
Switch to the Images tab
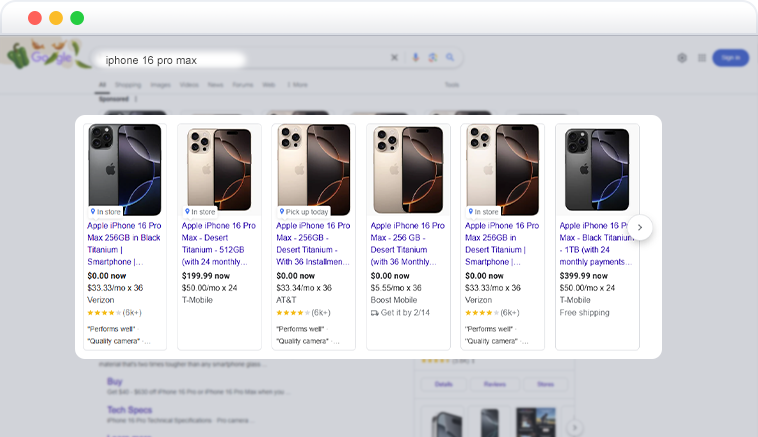click(x=160, y=85)
